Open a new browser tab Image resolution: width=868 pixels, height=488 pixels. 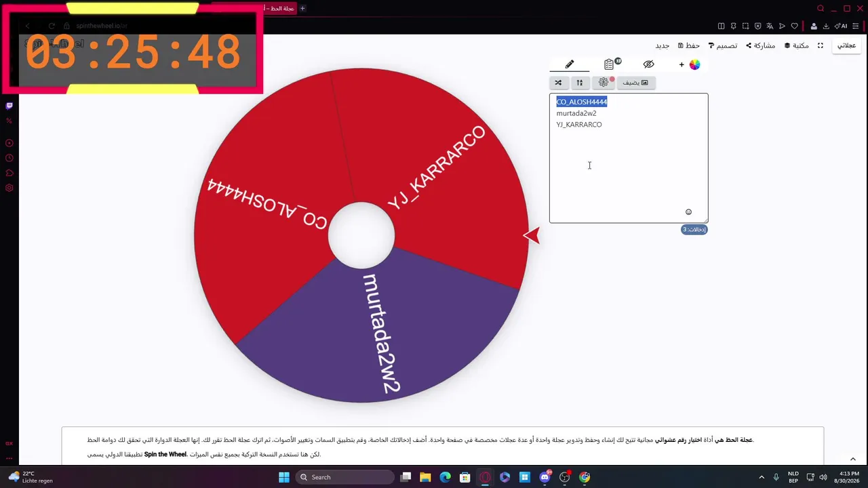pos(302,8)
